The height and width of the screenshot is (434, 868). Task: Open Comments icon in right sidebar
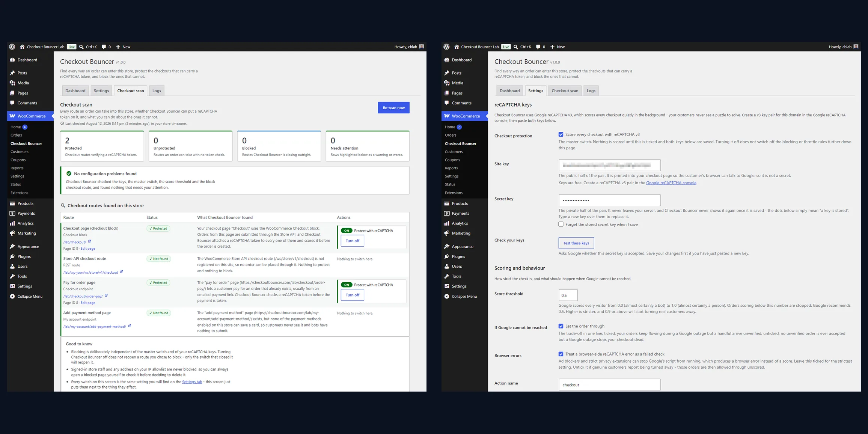(x=447, y=103)
